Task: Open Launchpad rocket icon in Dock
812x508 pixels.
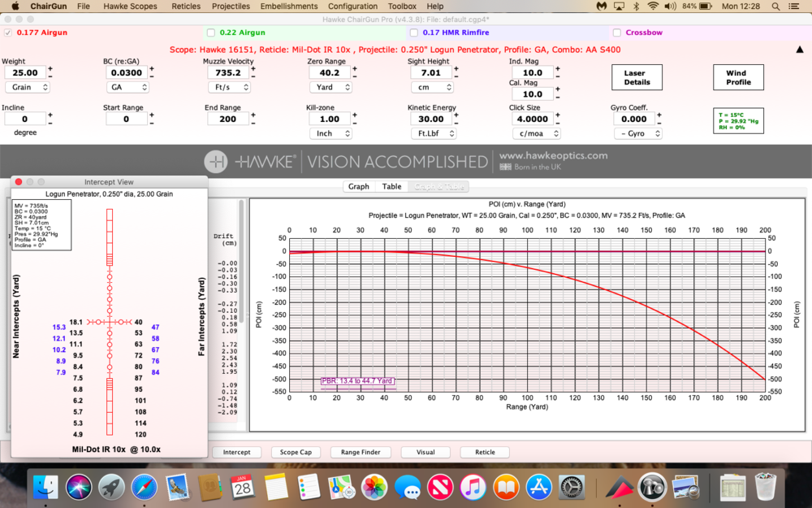Action: click(x=111, y=487)
